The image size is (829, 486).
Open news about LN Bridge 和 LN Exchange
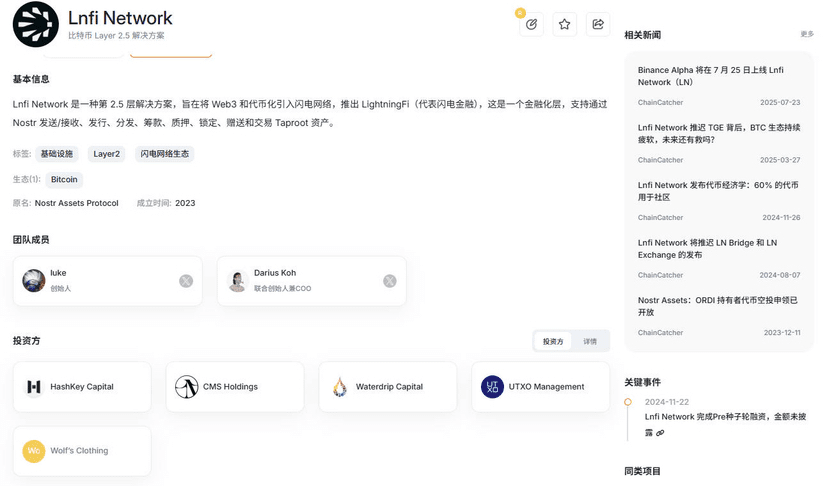click(x=707, y=249)
